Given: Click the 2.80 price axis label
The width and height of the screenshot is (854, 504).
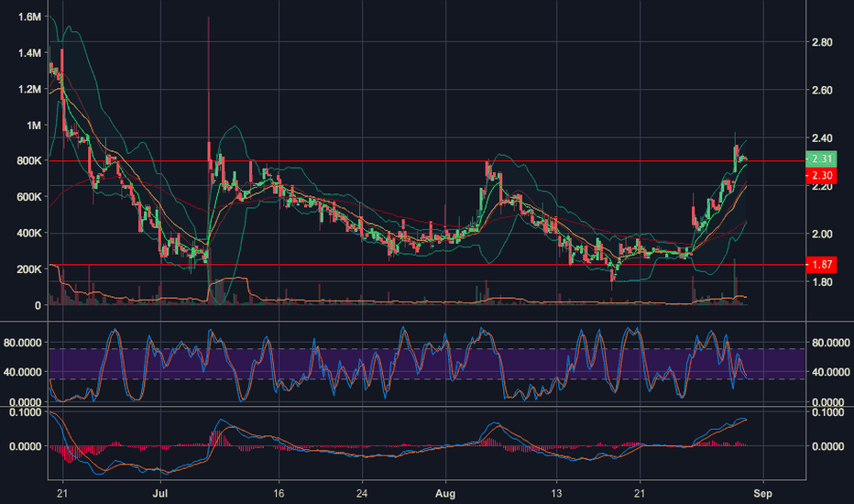Looking at the screenshot, I should (x=822, y=42).
